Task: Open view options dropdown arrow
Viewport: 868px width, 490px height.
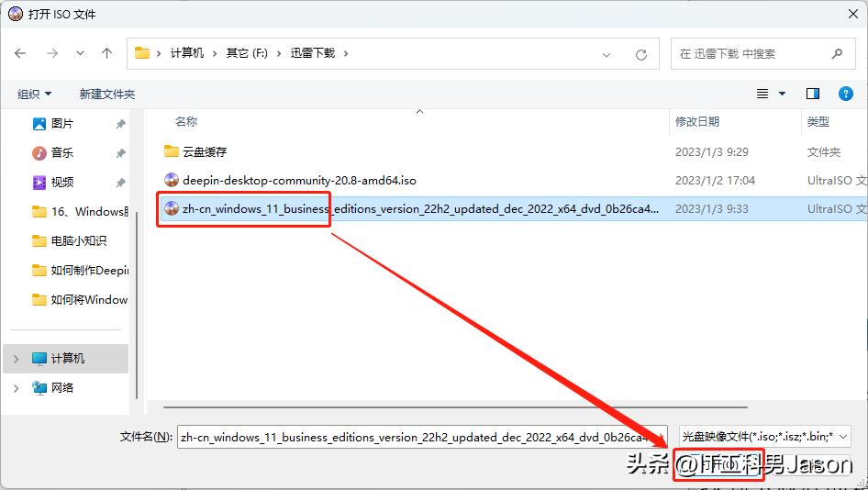Action: click(782, 95)
